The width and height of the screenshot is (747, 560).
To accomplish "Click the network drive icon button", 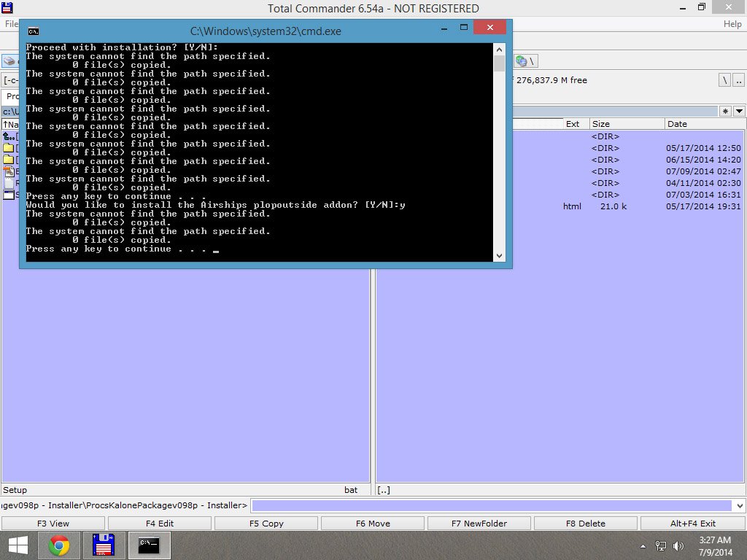I will pos(525,61).
